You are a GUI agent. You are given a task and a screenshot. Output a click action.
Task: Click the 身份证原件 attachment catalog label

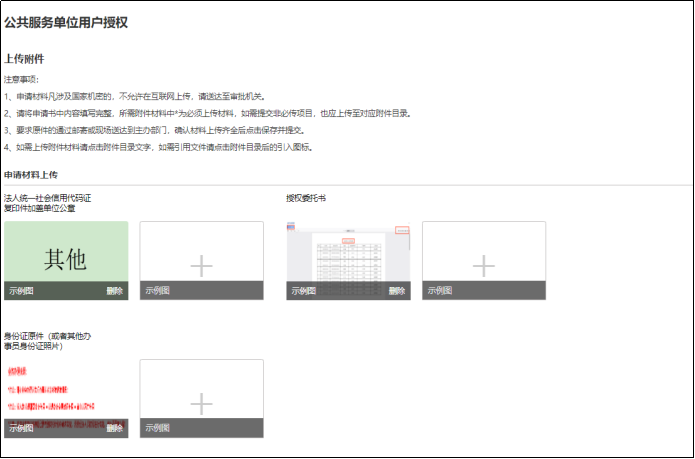(48, 341)
